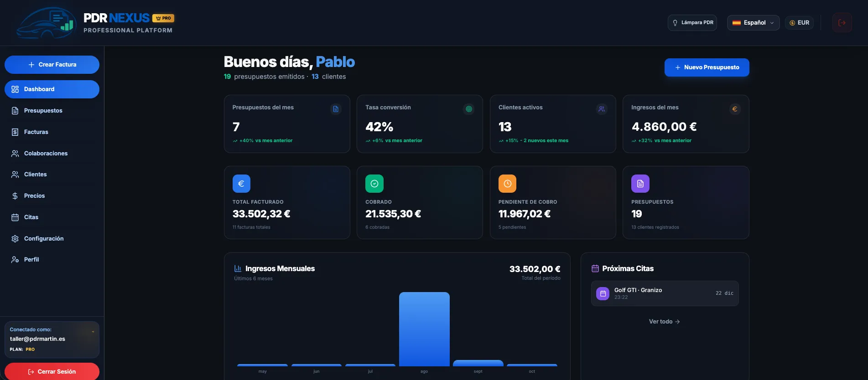Click the Crear Factura button
The image size is (868, 380).
click(x=52, y=65)
